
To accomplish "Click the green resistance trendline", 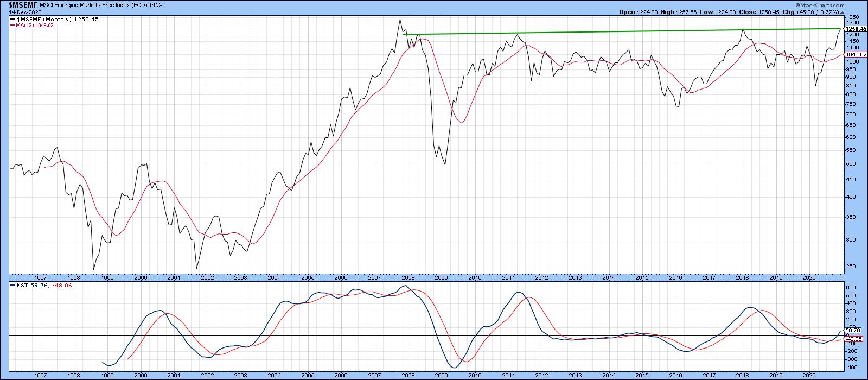I will pyautogui.click(x=597, y=32).
